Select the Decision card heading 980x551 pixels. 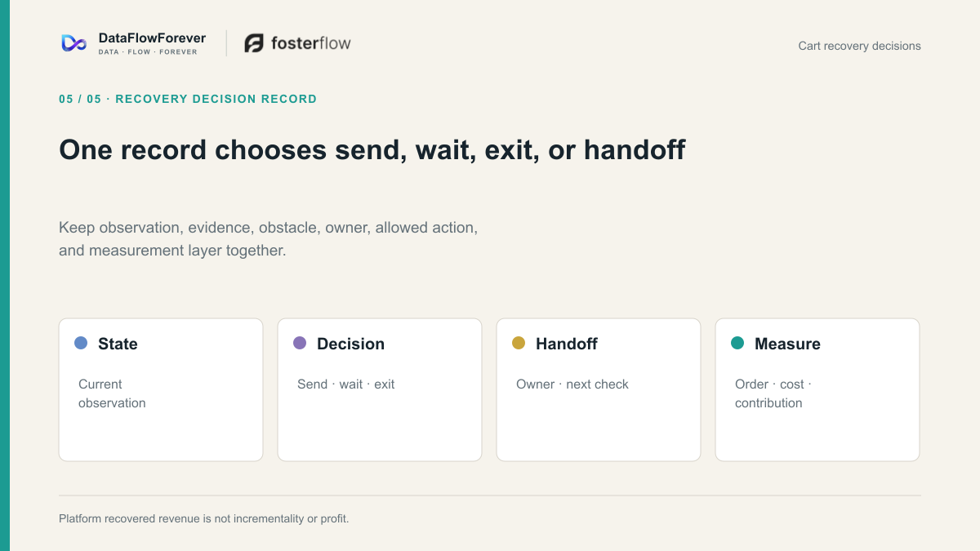(x=350, y=344)
